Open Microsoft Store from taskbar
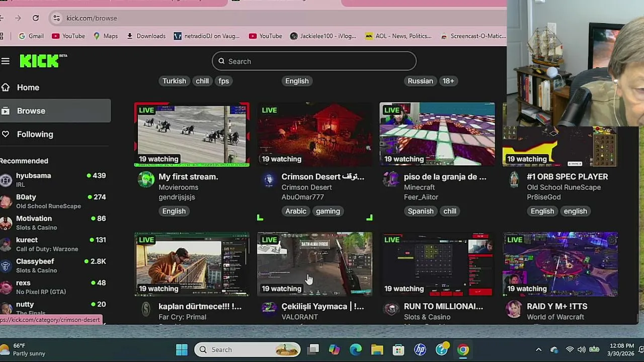Viewport: 644px width, 362px height. click(398, 349)
